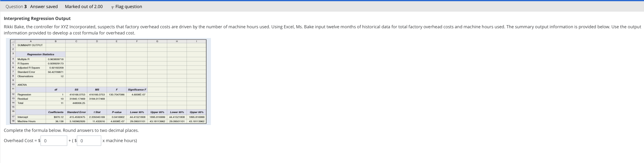Click the 'Coefficients' column header
The height and width of the screenshot is (163, 644).
56,112
